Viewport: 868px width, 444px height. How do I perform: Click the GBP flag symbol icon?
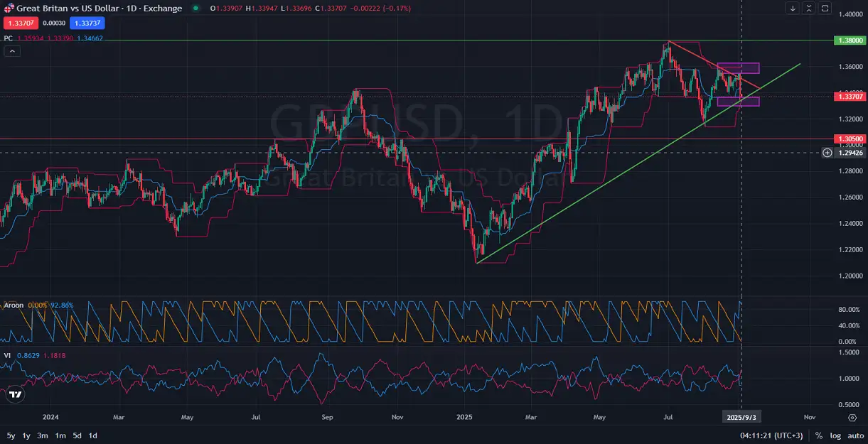coord(8,8)
